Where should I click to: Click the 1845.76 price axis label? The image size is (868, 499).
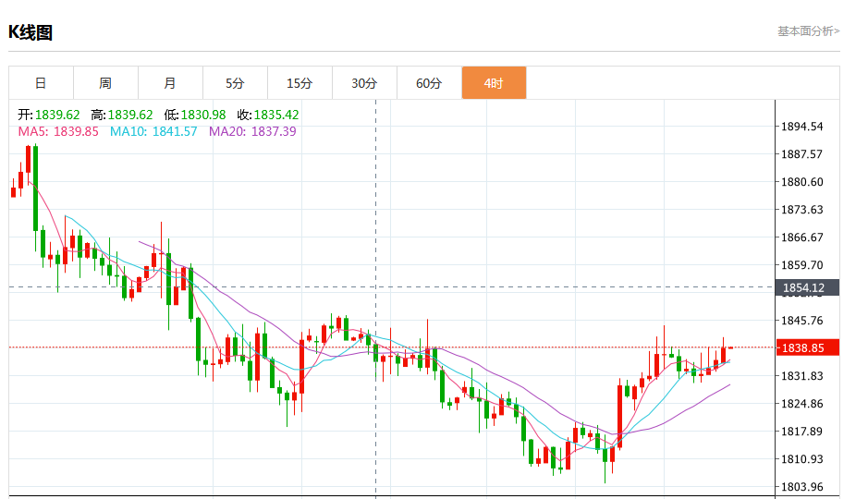(x=801, y=321)
